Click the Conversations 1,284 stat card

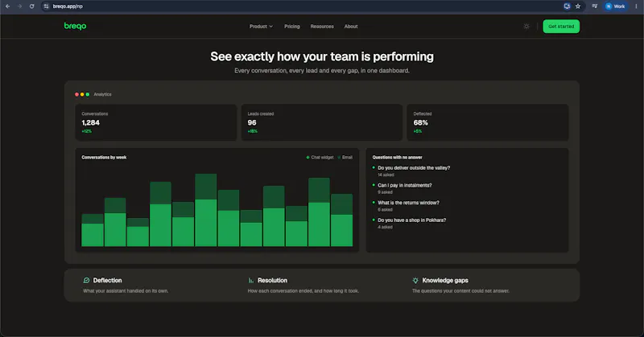coord(156,122)
